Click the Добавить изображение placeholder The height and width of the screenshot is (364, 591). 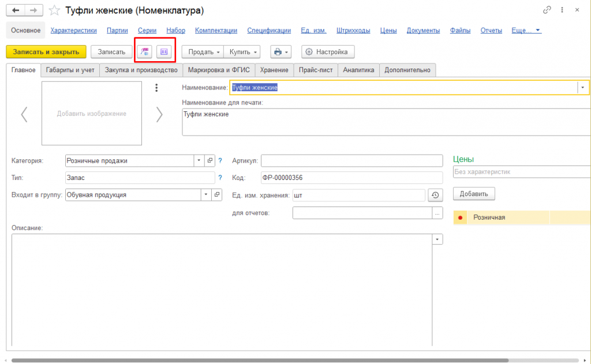click(92, 114)
